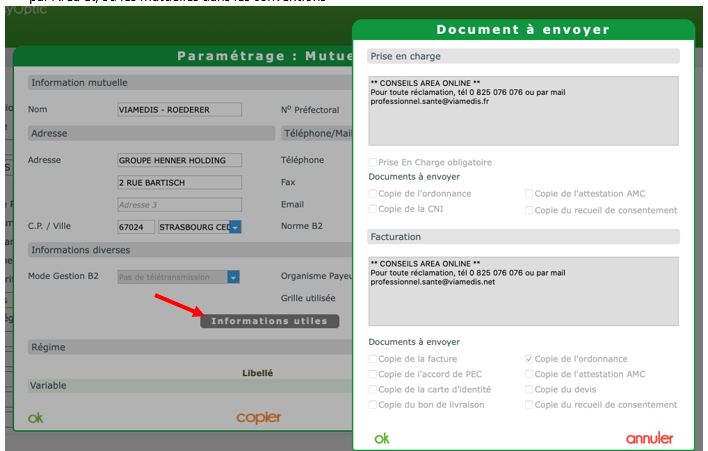This screenshot has width=708, height=451.
Task: Click the Nom field containing VIAMEDIS - ROEDERER
Action: pyautogui.click(x=179, y=109)
